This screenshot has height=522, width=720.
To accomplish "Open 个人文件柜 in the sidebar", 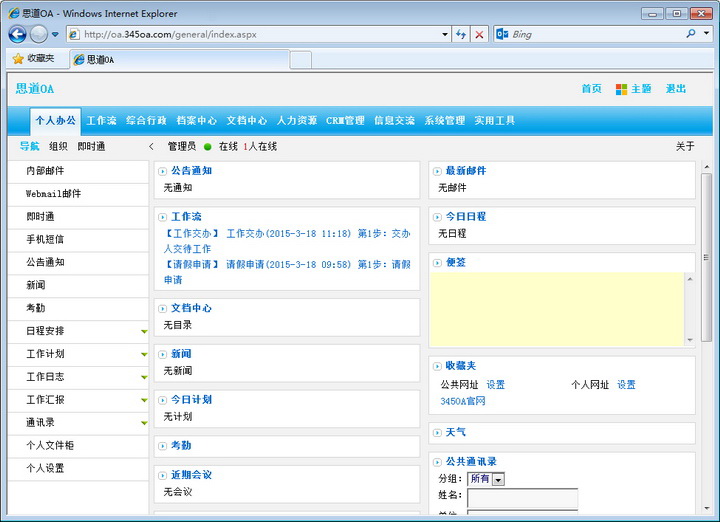I will (78, 445).
